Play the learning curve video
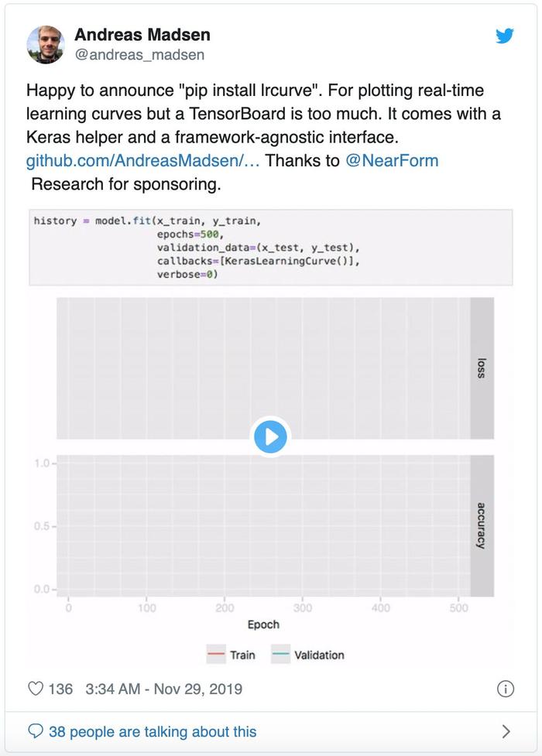 click(270, 437)
